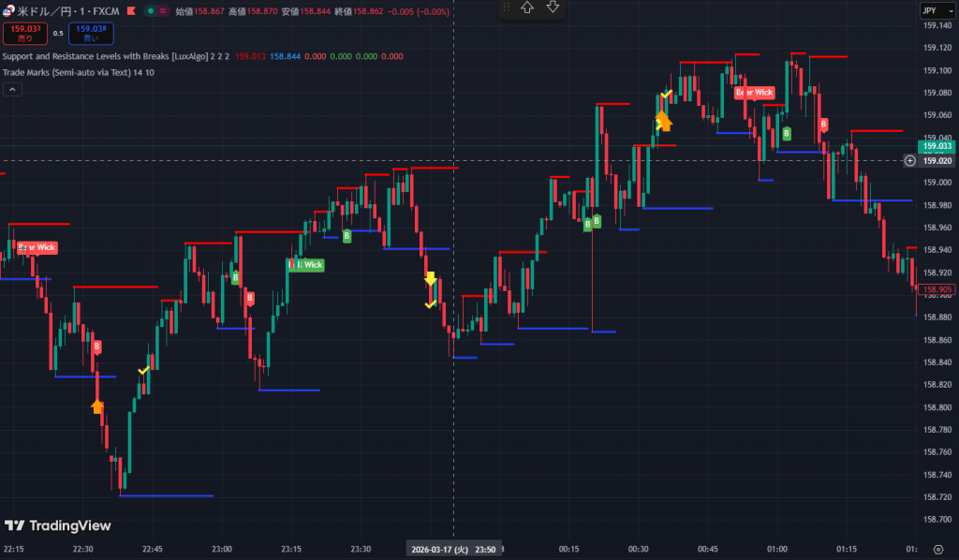
Task: Collapse the indicator legend with chevron button
Action: (x=13, y=89)
